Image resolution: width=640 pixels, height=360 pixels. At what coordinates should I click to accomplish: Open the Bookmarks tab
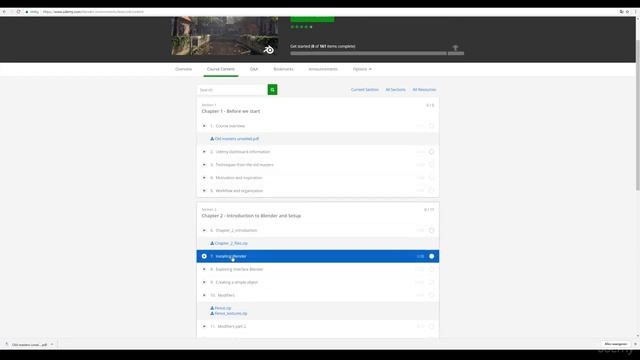pyautogui.click(x=283, y=69)
